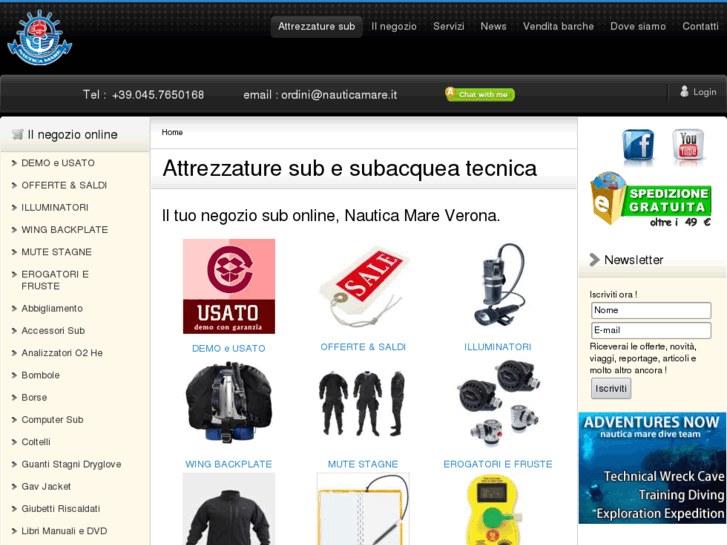This screenshot has width=727, height=545.
Task: Open the ILLUMINATORI grid link
Action: pyautogui.click(x=498, y=347)
